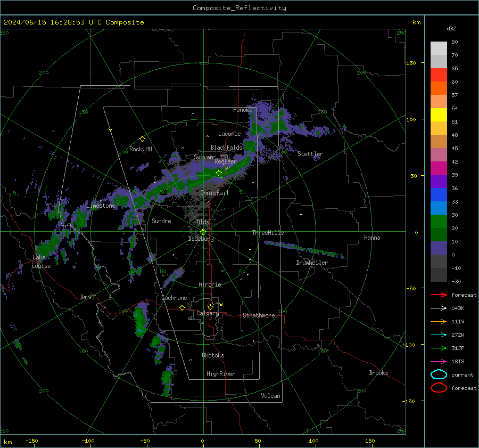The height and width of the screenshot is (448, 479).
Task: Select the gold 51 dBZ swatch
Action: pos(439,128)
